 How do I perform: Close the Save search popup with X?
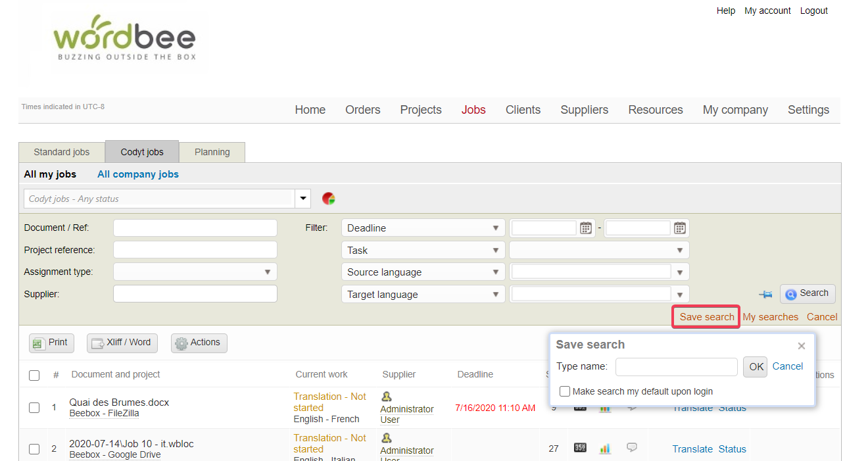click(x=801, y=346)
